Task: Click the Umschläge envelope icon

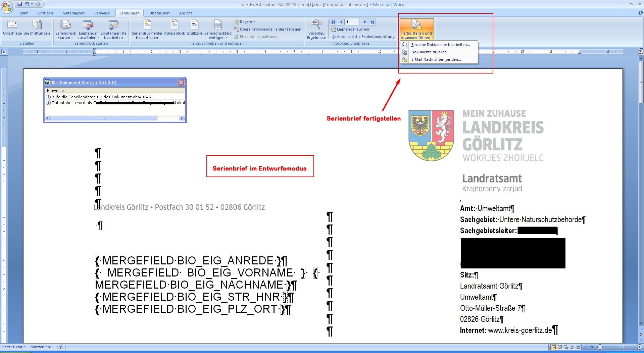Action: click(x=12, y=25)
